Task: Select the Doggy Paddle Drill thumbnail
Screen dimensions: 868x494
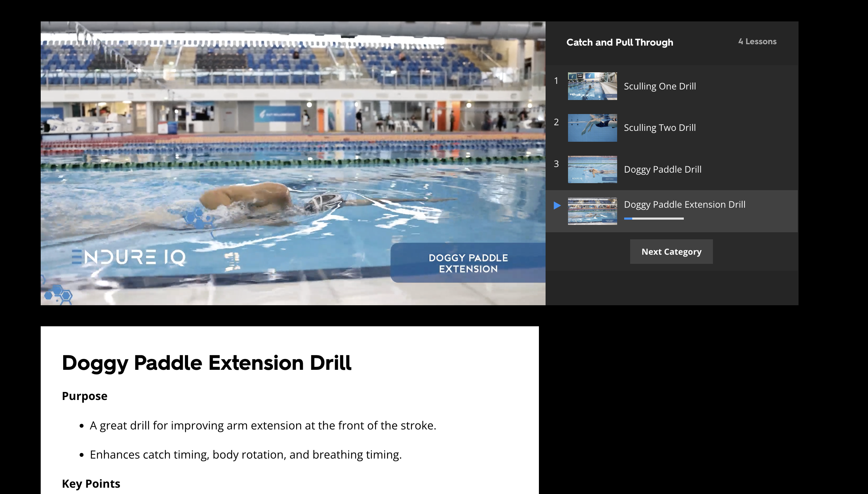Action: coord(592,169)
